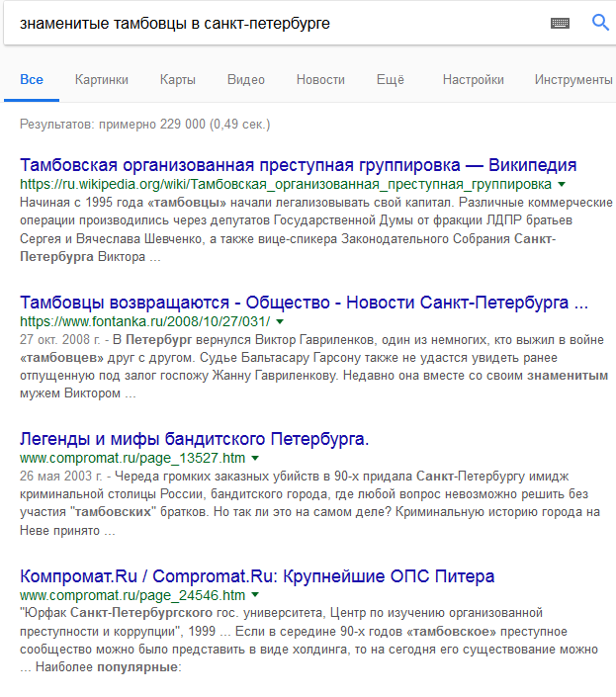Click the www.fontanka.ru/2008/10/27/031 URL text
The width and height of the screenshot is (616, 697).
point(145,321)
